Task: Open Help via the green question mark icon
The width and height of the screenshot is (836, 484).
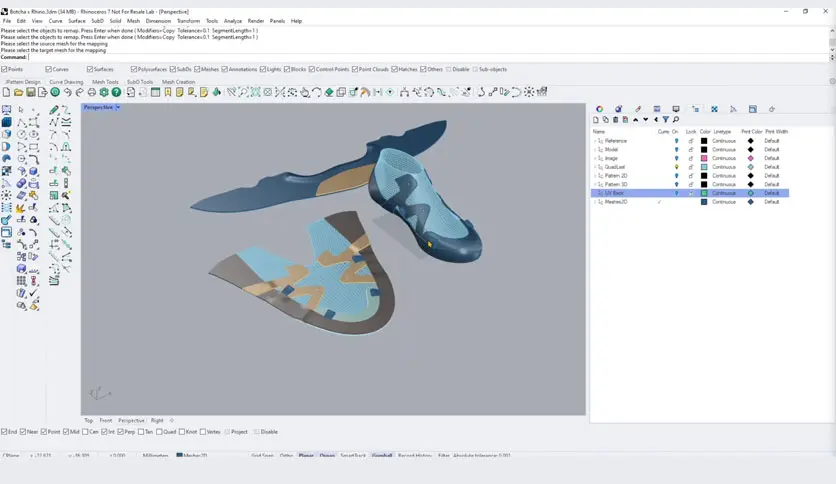Action: pyautogui.click(x=116, y=92)
